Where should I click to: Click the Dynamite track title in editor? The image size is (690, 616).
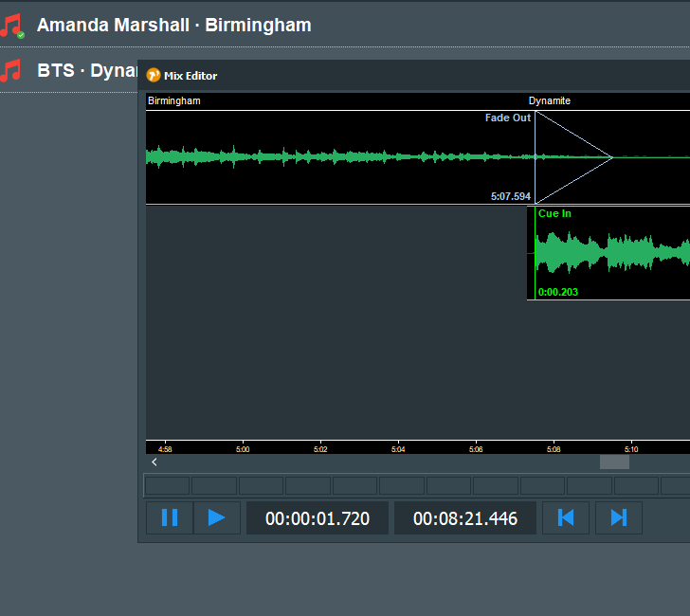[x=549, y=100]
